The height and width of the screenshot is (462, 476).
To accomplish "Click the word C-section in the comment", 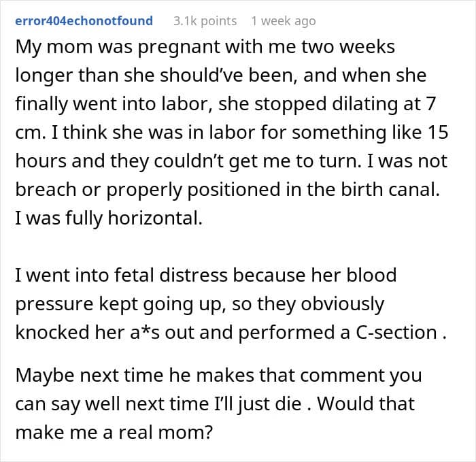I will pyautogui.click(x=396, y=332).
